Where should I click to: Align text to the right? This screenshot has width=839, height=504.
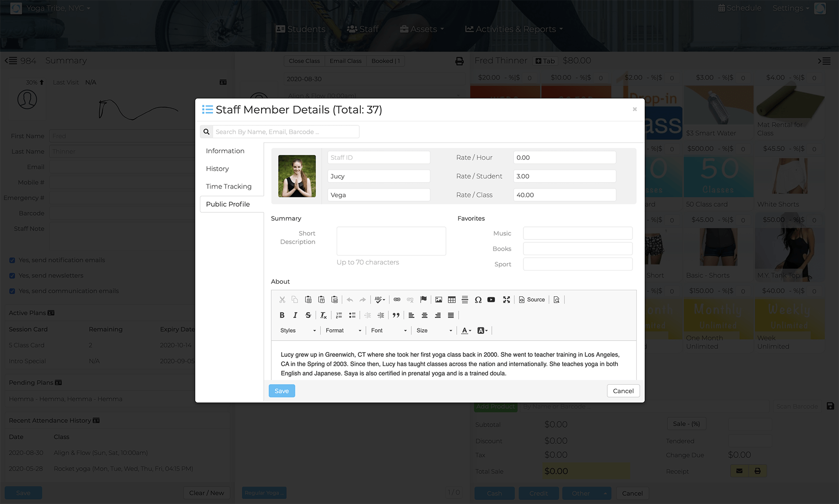click(x=438, y=315)
